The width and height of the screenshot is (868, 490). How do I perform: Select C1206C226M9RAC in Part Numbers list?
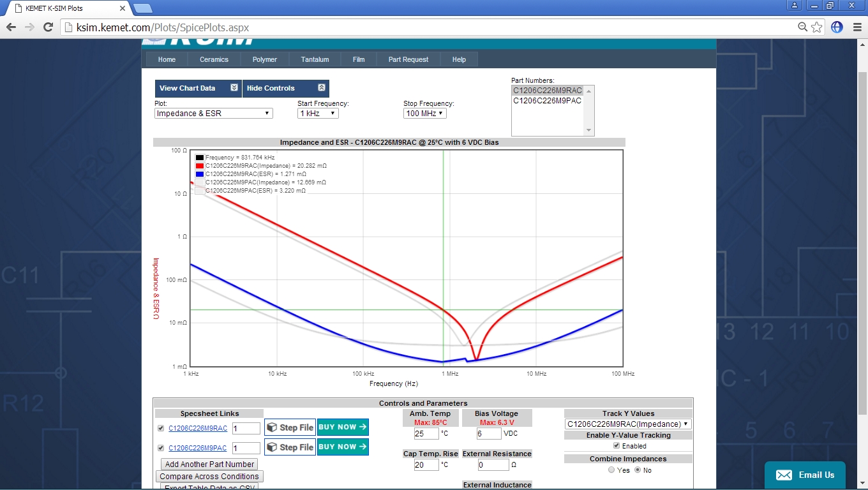[548, 91]
